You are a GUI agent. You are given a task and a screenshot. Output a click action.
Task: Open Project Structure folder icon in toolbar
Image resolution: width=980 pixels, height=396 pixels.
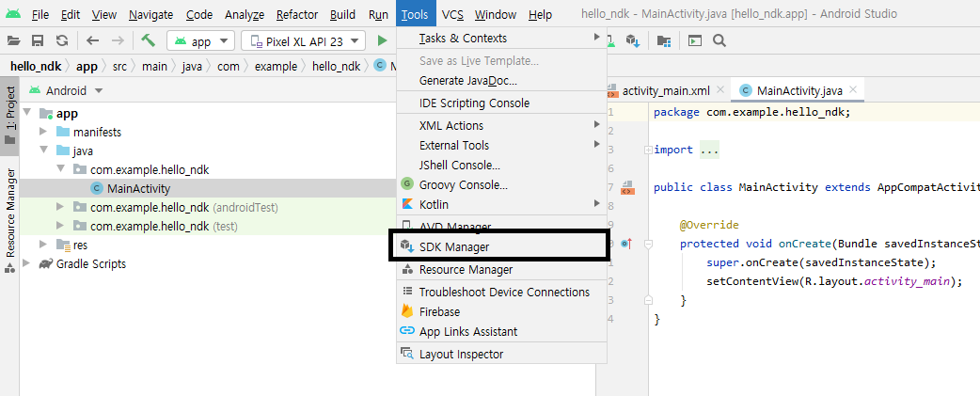coord(664,41)
